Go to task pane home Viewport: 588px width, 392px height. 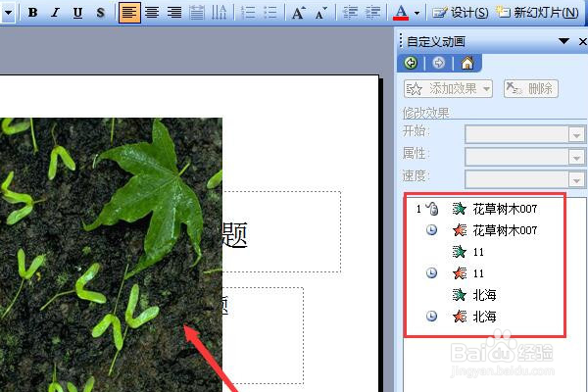tap(467, 63)
